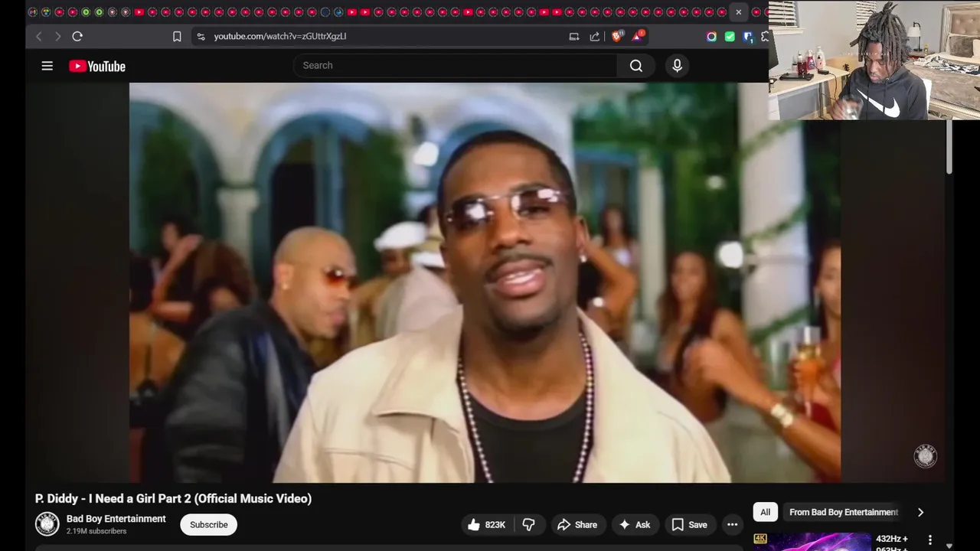This screenshot has height=551, width=980.
Task: Show next filter chips arrow
Action: [920, 512]
